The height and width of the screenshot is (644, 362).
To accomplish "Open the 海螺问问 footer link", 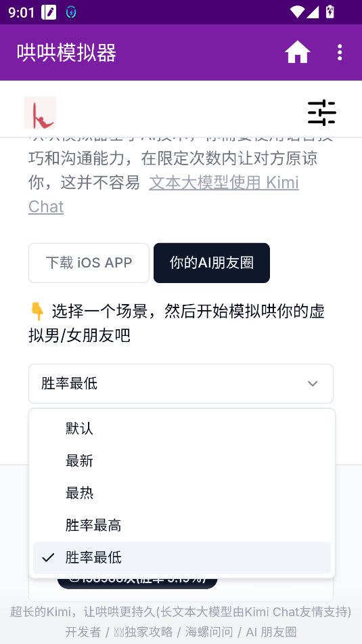I will (209, 632).
